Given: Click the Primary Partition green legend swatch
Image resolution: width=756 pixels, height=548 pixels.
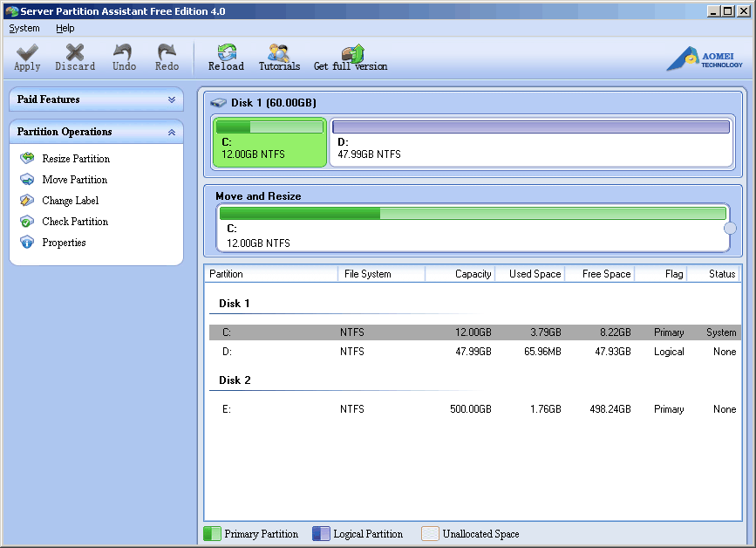Looking at the screenshot, I should point(212,533).
